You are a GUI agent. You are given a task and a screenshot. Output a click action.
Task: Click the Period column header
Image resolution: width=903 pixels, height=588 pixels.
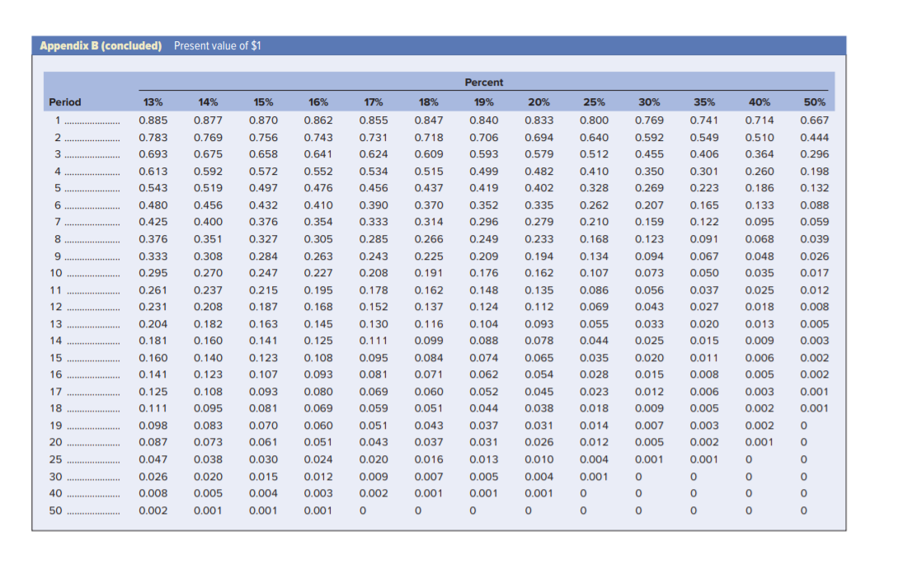pyautogui.click(x=63, y=102)
